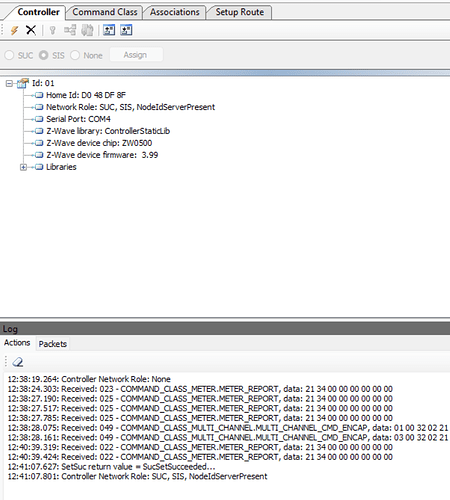This screenshot has height=500, width=450.
Task: Expand the Libraries tree node
Action: click(x=23, y=167)
